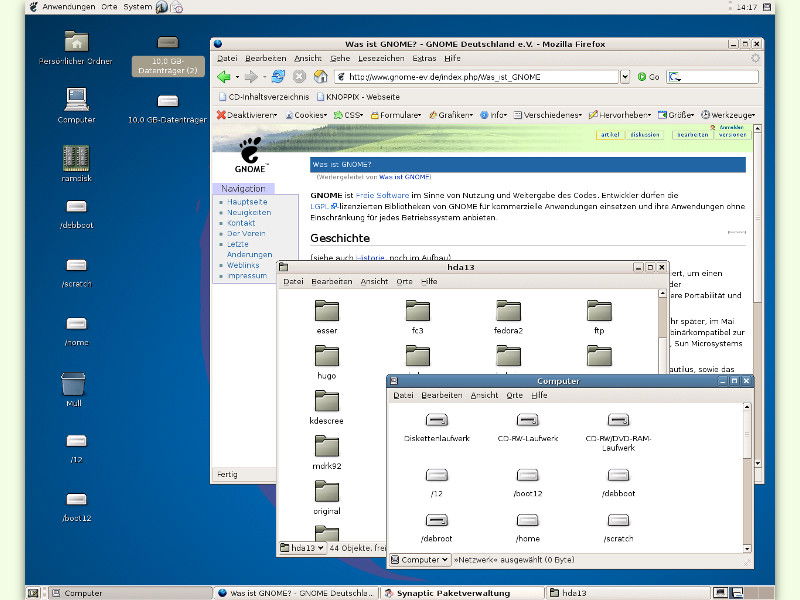The width and height of the screenshot is (800, 600).
Task: Open the CSS toolbar dropdown
Action: click(348, 115)
